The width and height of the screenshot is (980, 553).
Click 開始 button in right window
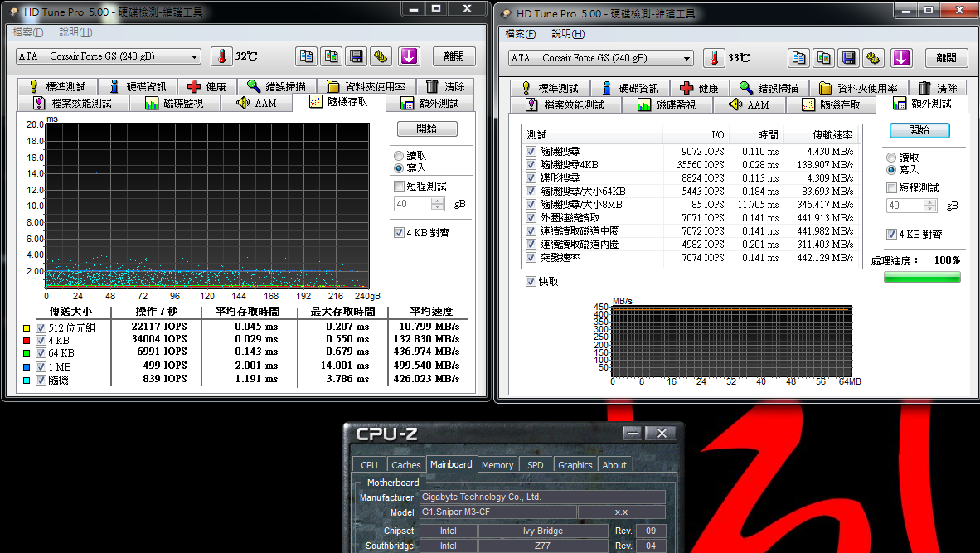coord(919,130)
